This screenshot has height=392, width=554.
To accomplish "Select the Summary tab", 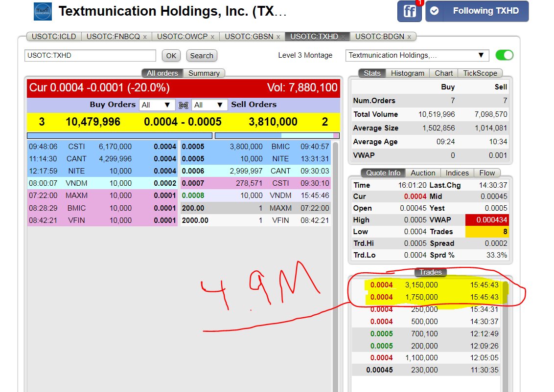I will click(204, 73).
